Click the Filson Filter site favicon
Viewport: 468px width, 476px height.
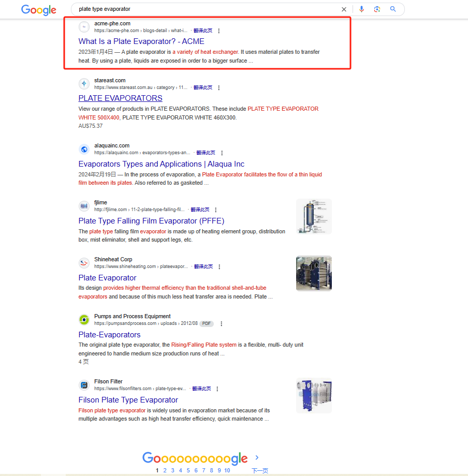click(84, 385)
